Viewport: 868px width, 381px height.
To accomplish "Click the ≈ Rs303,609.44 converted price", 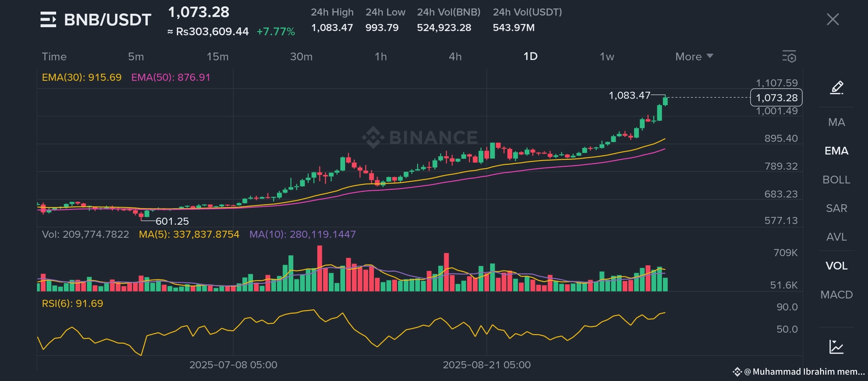I will pos(208,32).
